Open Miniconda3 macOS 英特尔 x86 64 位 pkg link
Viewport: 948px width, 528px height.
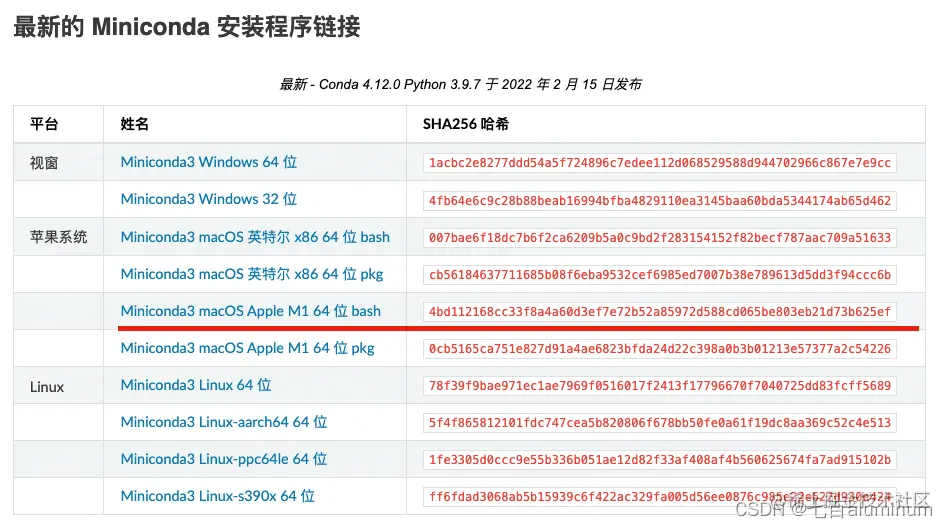(x=252, y=274)
